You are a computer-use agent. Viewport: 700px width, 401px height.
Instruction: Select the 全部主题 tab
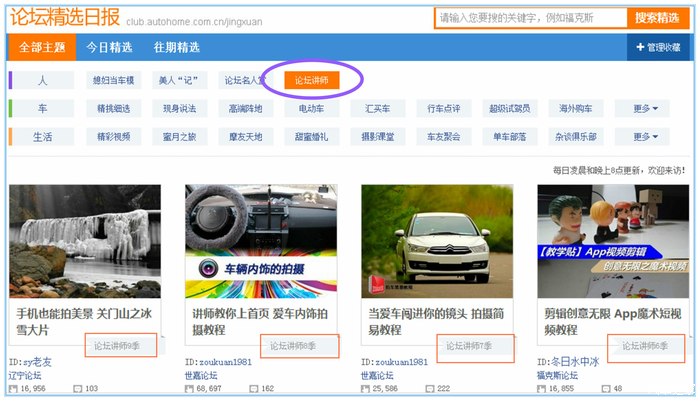[x=40, y=47]
